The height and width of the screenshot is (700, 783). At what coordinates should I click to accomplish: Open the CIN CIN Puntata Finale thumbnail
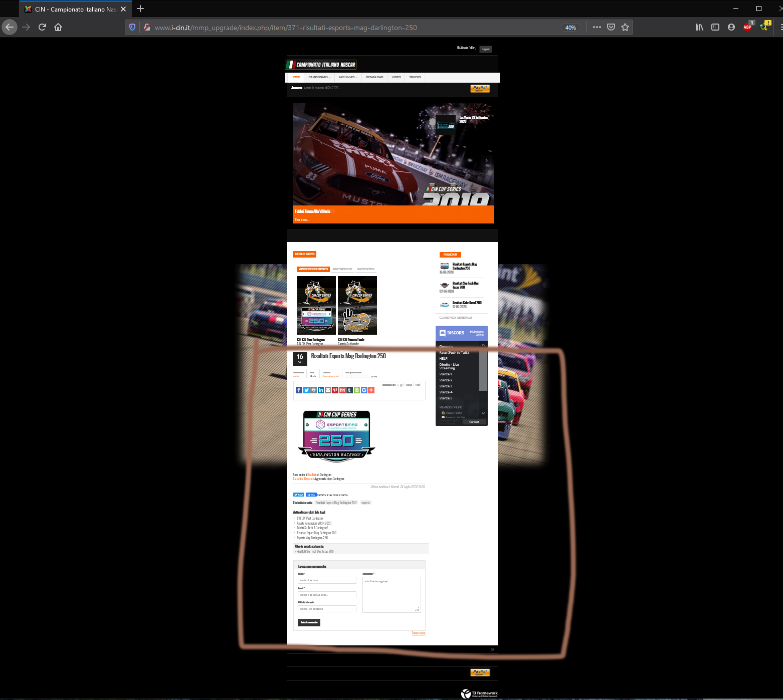[357, 305]
